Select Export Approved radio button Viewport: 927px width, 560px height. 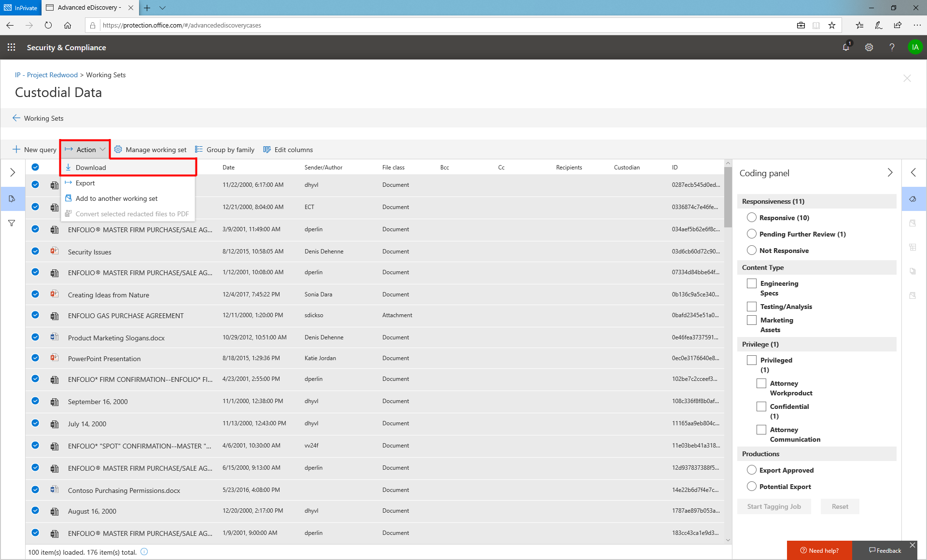(752, 470)
